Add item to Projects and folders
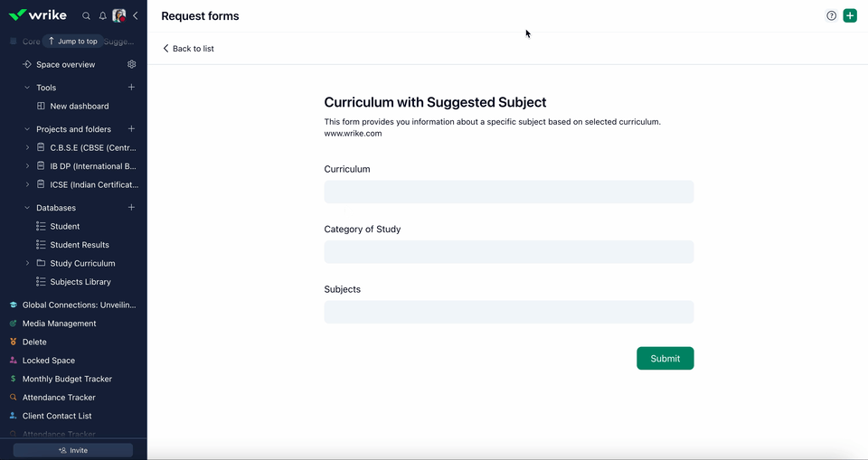Image resolution: width=868 pixels, height=460 pixels. [131, 128]
